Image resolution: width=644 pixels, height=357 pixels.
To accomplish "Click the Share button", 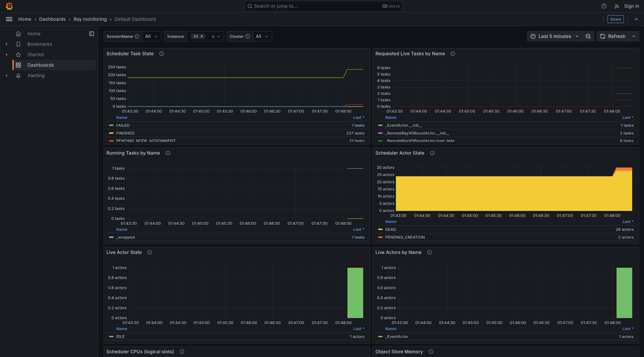I will pyautogui.click(x=616, y=19).
